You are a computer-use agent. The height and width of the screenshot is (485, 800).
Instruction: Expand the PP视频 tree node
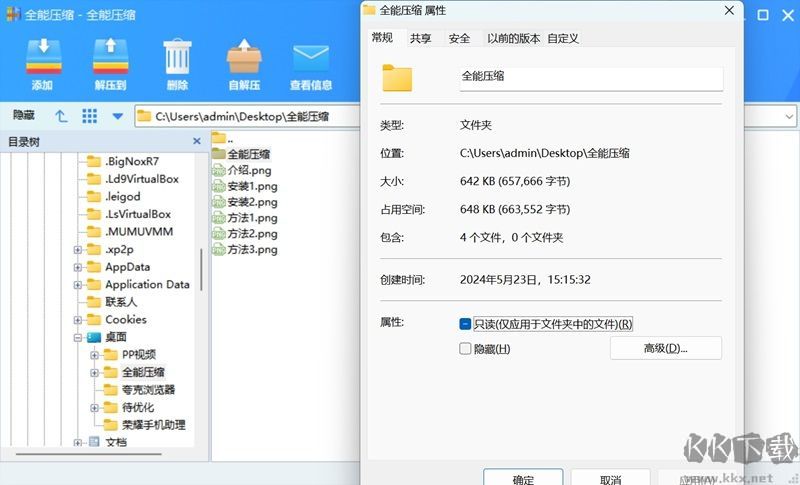(x=94, y=355)
